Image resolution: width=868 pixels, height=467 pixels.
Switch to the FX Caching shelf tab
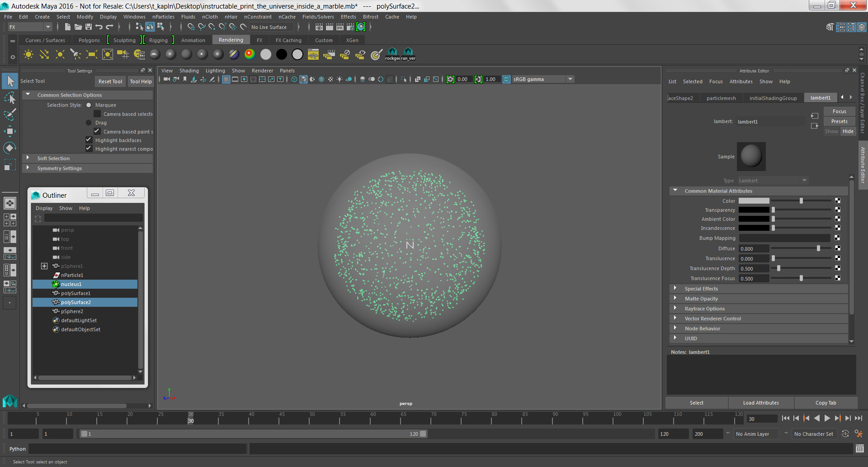(288, 40)
